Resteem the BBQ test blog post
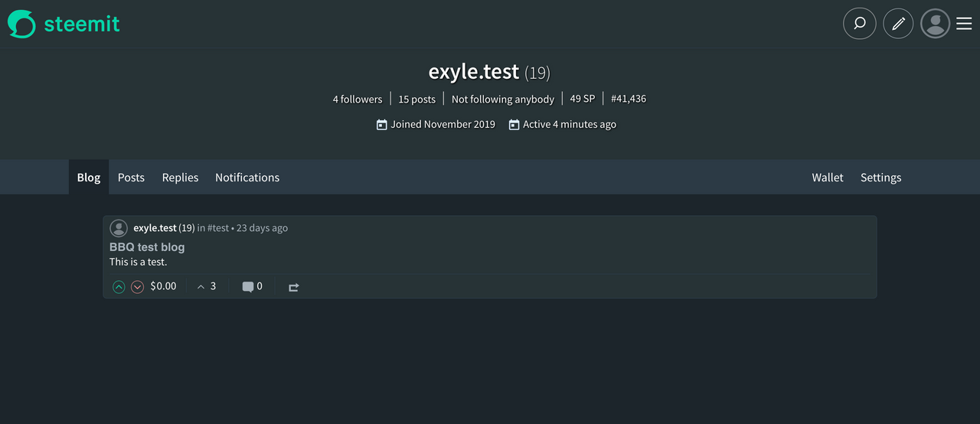 click(x=293, y=287)
